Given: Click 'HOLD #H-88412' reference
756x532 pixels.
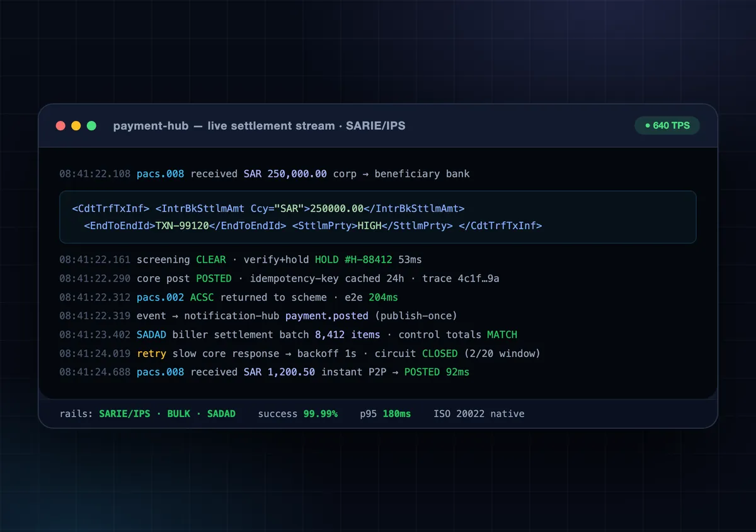Looking at the screenshot, I should point(353,259).
